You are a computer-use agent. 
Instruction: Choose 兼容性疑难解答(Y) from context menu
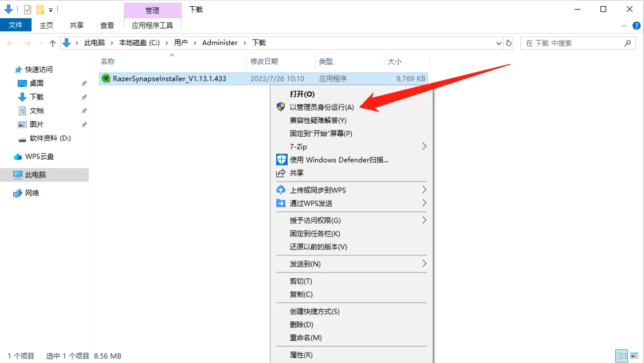[x=352, y=120]
